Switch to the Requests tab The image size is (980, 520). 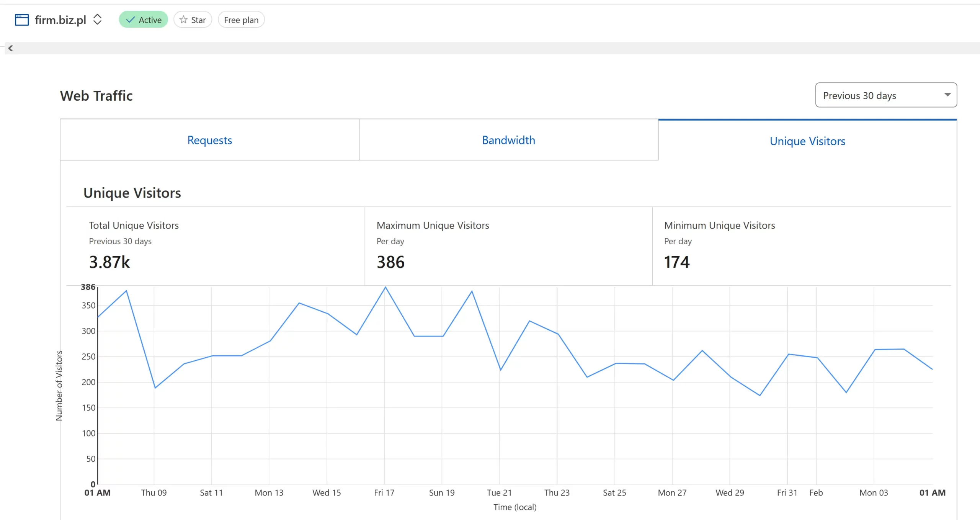[x=209, y=140]
